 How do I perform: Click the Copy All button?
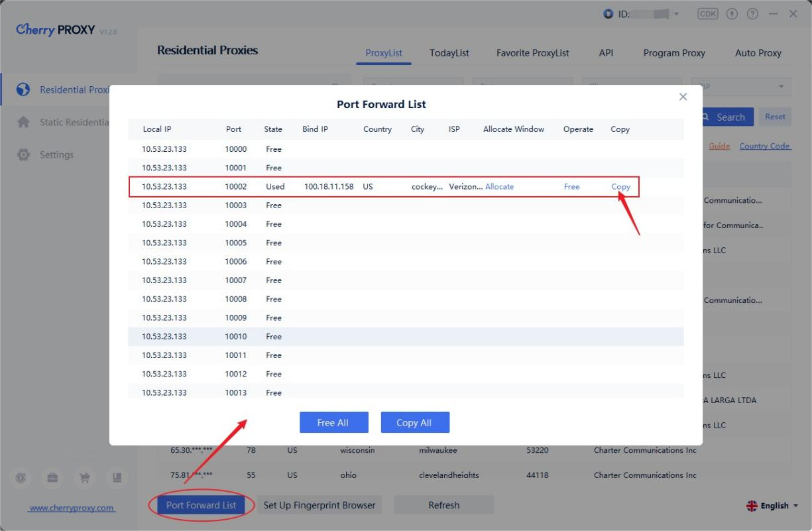pos(415,422)
